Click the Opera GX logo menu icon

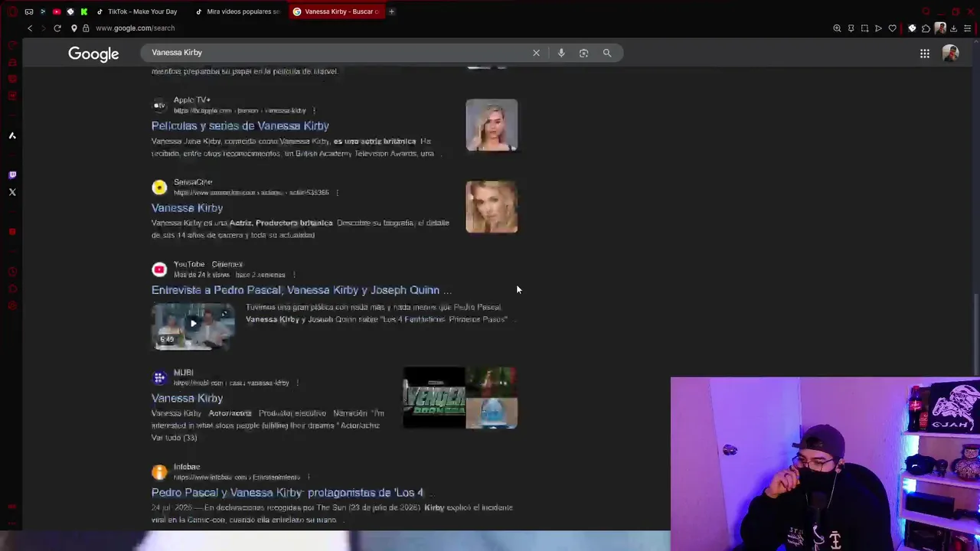pyautogui.click(x=12, y=11)
